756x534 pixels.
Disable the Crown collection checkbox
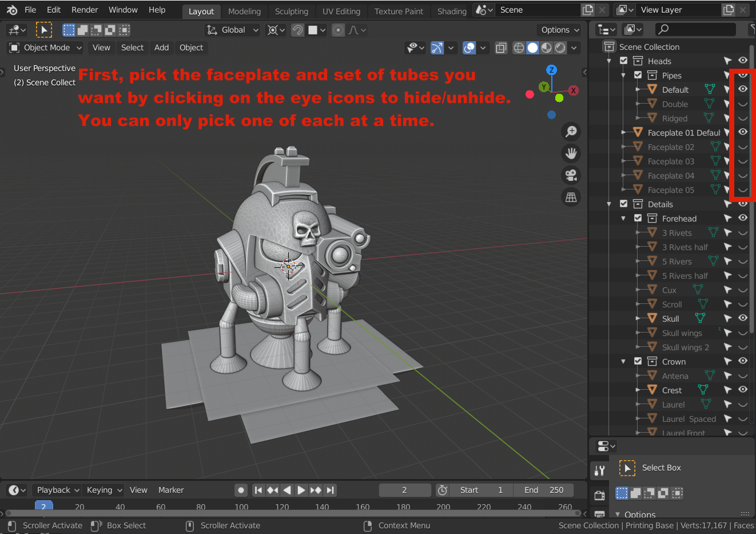point(638,361)
